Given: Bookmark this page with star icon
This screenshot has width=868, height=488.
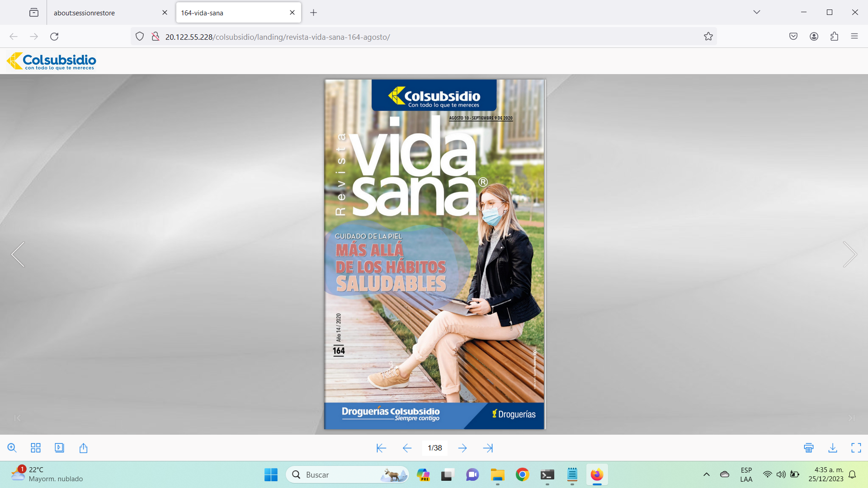Looking at the screenshot, I should [x=708, y=37].
